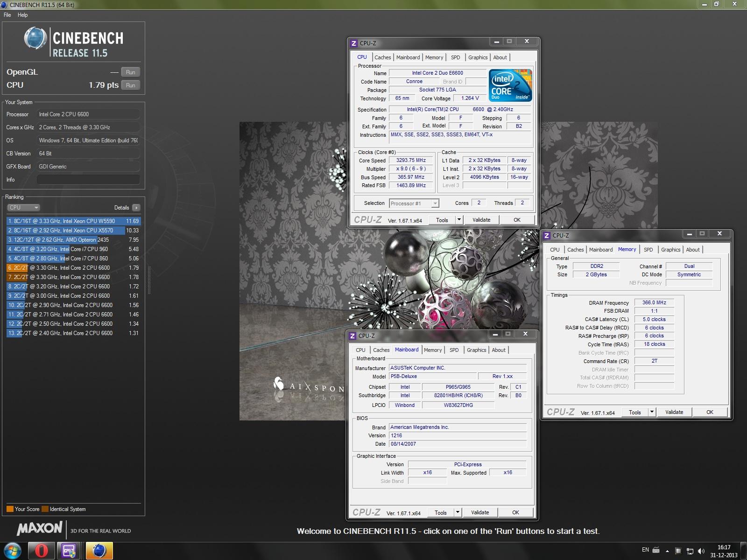Screen dimensions: 747x560
Task: Click CPU-Z title icon in Mainboard window
Action: click(x=352, y=336)
